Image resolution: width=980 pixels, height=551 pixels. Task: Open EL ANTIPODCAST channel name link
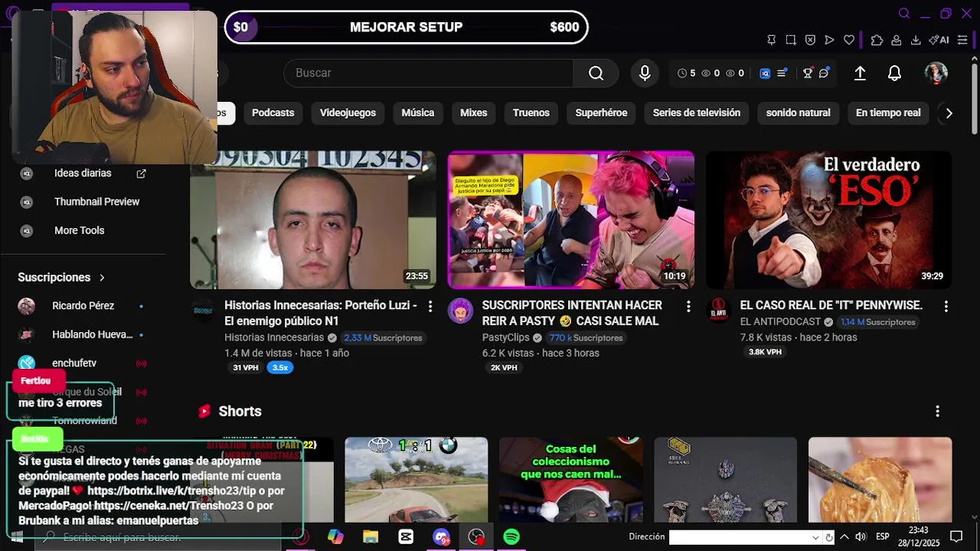pyautogui.click(x=780, y=321)
